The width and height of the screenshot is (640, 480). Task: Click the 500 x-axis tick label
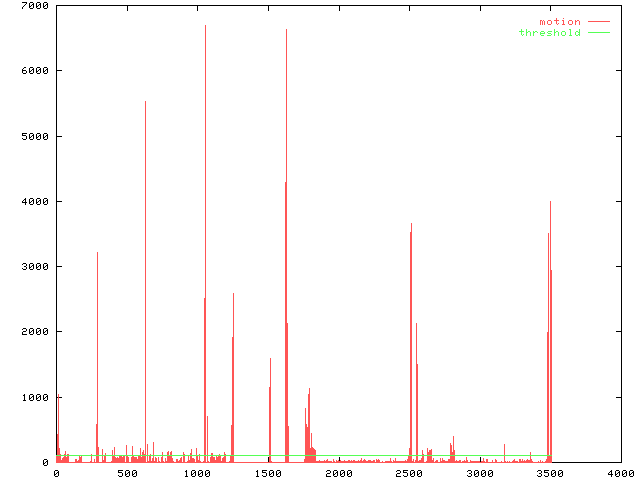(x=126, y=473)
